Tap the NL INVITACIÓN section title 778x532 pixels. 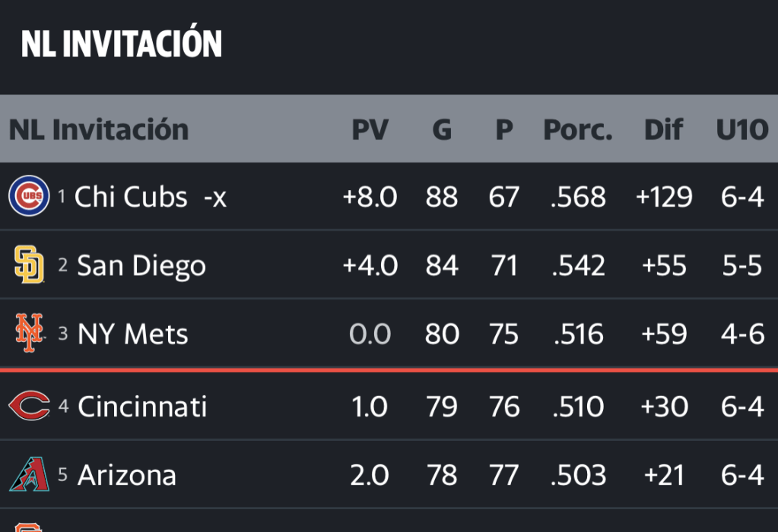tap(122, 44)
